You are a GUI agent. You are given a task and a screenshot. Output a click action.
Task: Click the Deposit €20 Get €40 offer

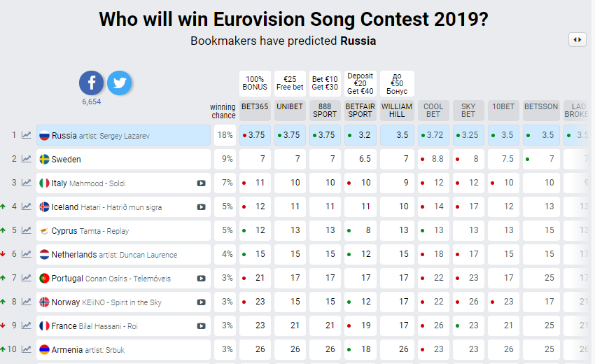coord(360,83)
